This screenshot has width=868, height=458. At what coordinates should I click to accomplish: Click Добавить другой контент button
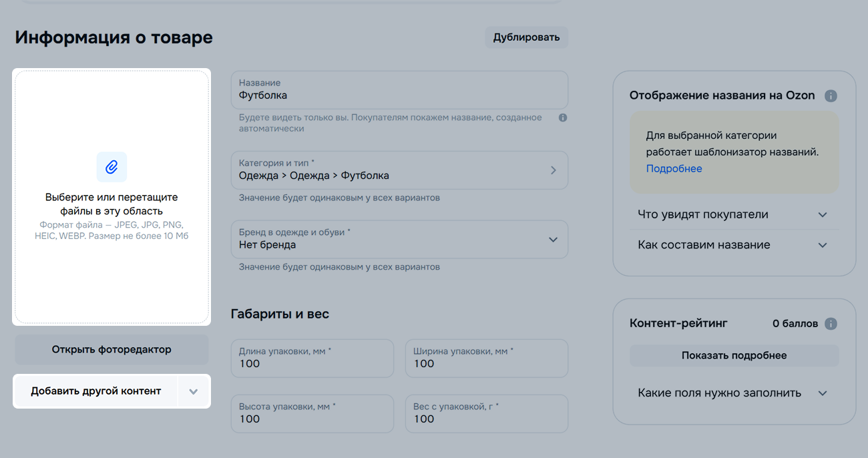tap(96, 391)
